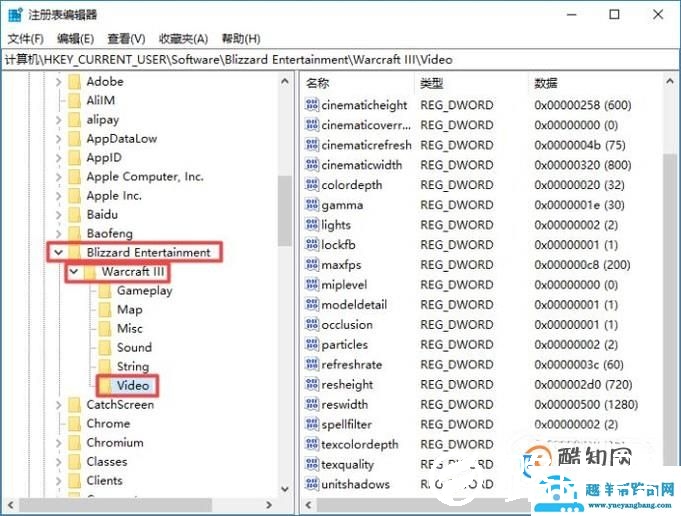This screenshot has width=681, height=516.
Task: Open the 文件(F) menu
Action: (26, 39)
